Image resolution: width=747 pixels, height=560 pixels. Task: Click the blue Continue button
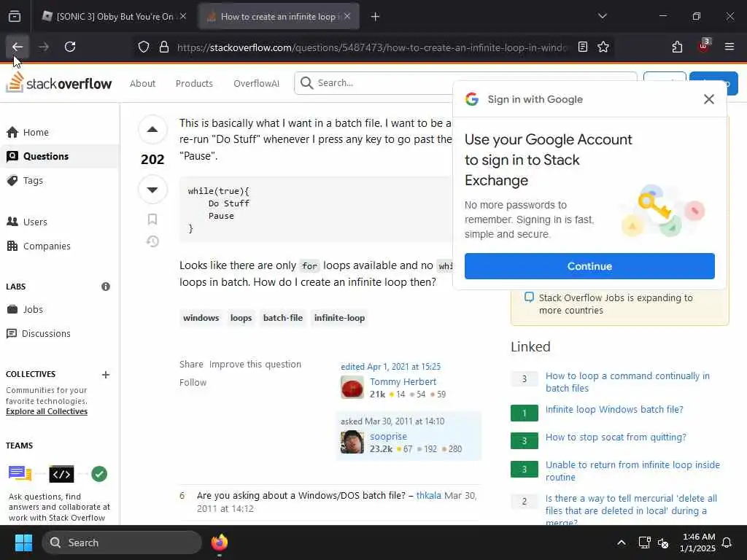click(589, 266)
